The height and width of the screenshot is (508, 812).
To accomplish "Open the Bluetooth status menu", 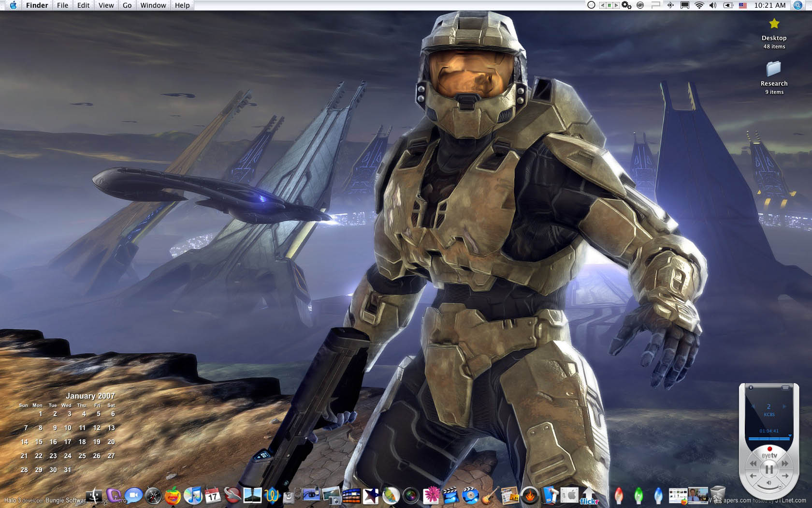I will 670,5.
